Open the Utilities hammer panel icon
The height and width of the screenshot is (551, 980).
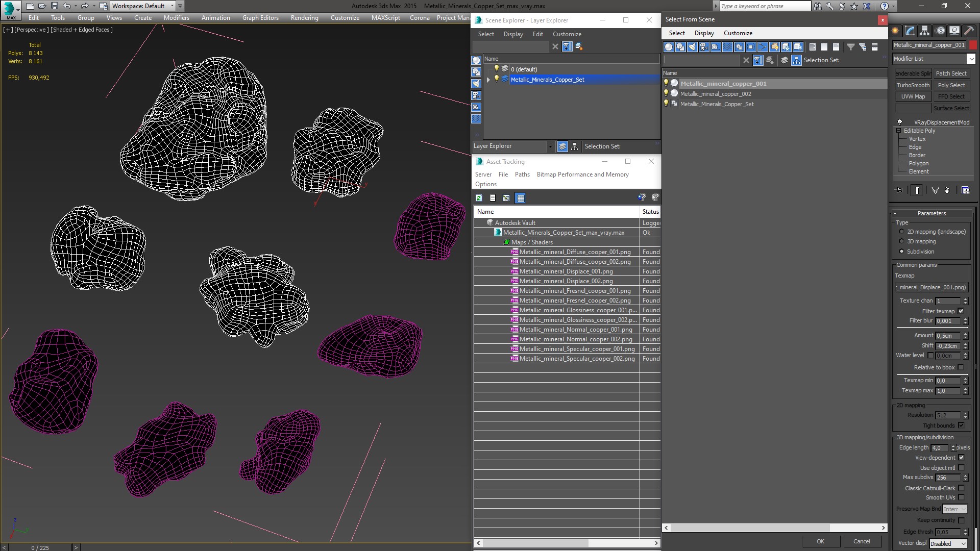tap(969, 31)
